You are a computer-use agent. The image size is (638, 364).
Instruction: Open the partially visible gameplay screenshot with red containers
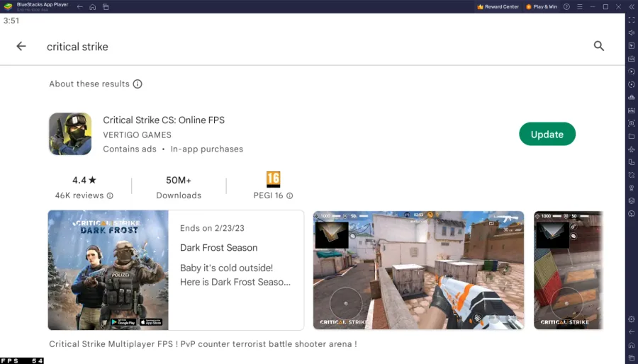pos(568,270)
